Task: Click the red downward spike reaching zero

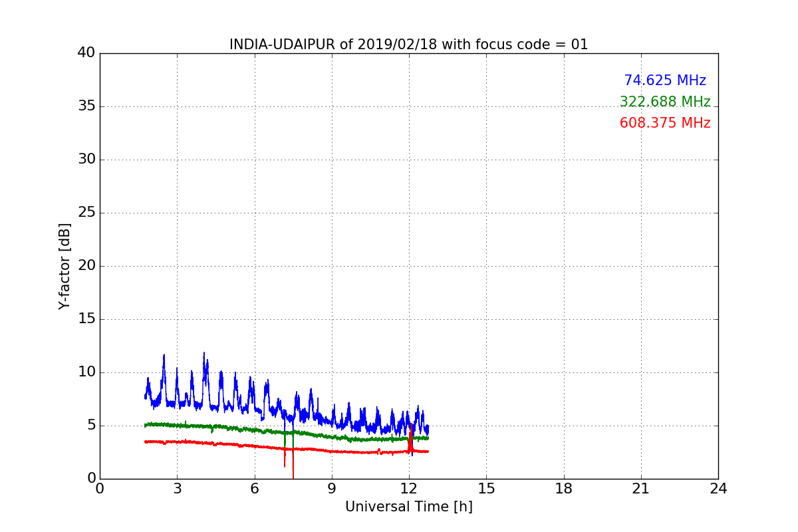Action: [x=293, y=464]
